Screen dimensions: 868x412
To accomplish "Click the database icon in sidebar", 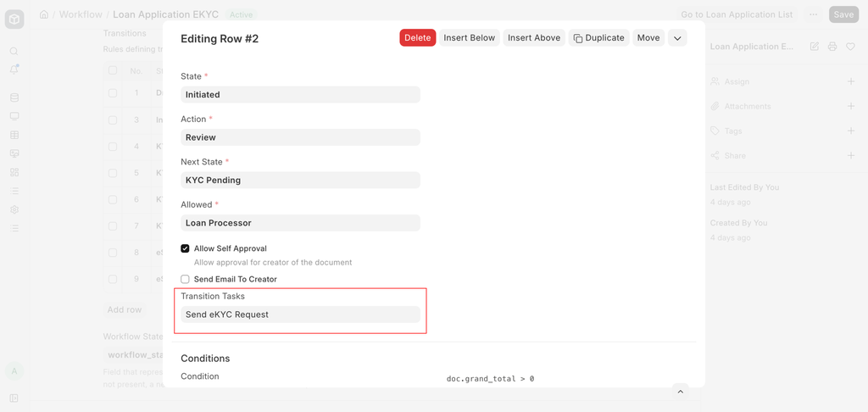I will (x=14, y=97).
